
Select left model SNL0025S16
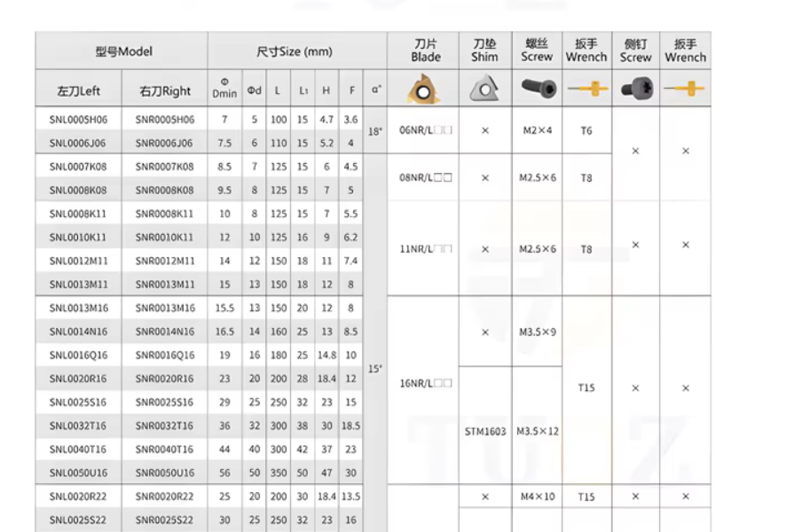tap(78, 402)
